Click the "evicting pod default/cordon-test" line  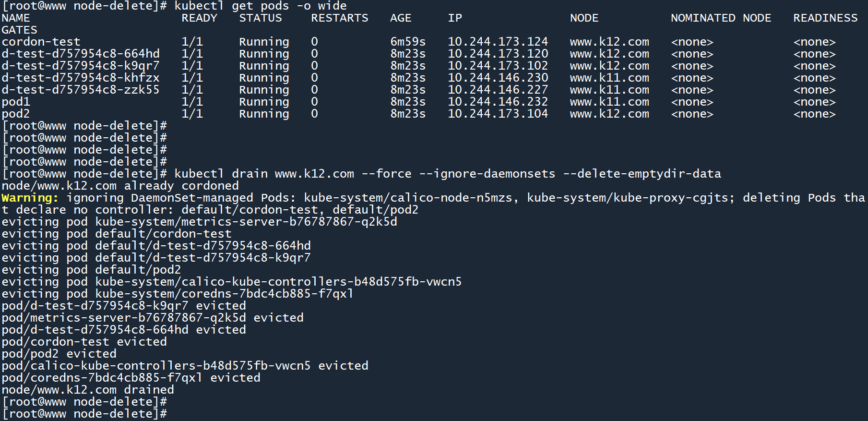point(117,234)
